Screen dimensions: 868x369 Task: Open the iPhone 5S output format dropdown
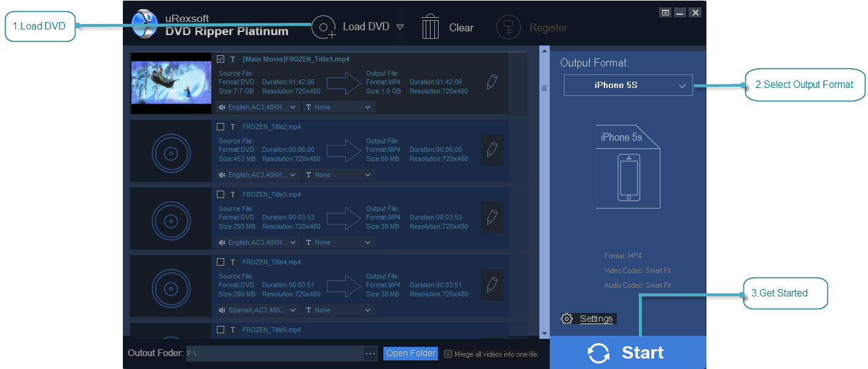tap(628, 85)
